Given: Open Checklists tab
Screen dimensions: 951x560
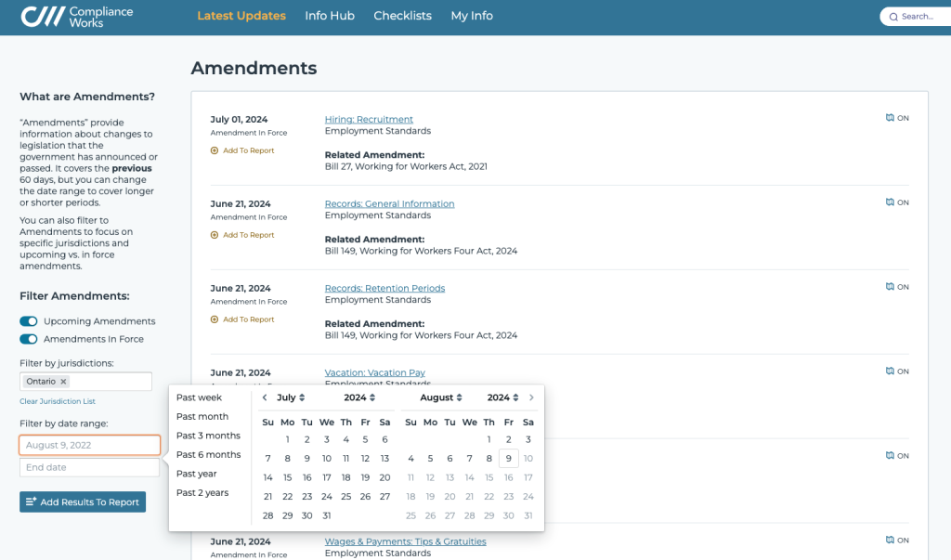Looking at the screenshot, I should (403, 16).
